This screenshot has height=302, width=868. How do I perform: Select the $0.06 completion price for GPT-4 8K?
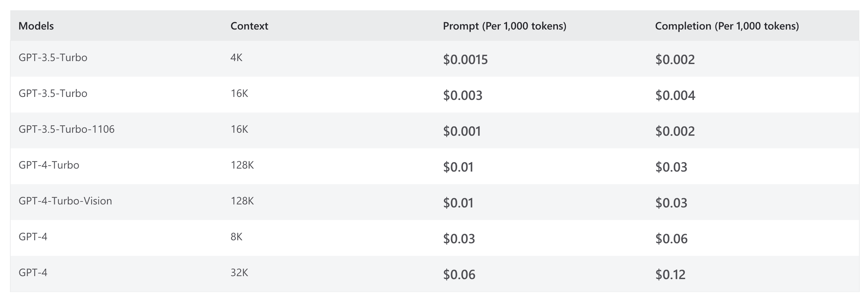(x=671, y=239)
